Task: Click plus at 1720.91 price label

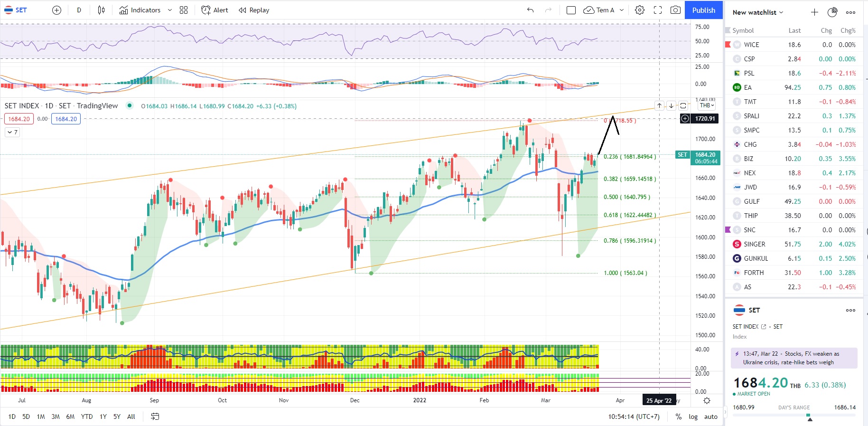Action: click(x=685, y=119)
